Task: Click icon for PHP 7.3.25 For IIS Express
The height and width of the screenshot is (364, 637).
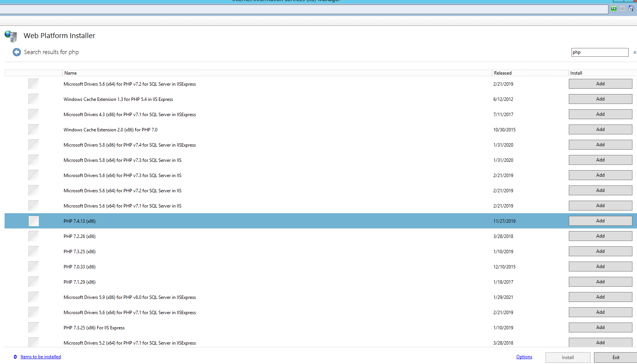Action: 34,327
